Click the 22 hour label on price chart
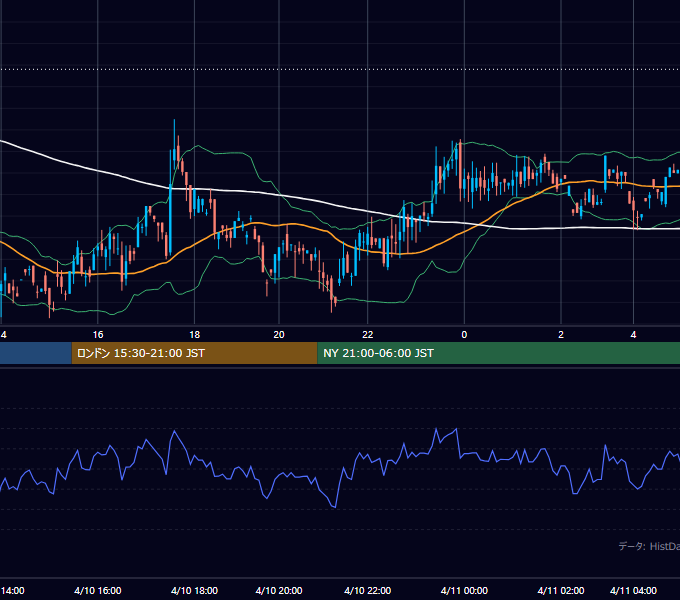The image size is (680, 600). (367, 335)
